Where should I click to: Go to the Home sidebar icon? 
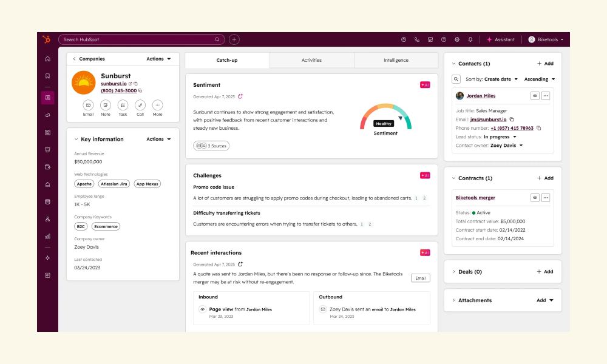pyautogui.click(x=47, y=59)
